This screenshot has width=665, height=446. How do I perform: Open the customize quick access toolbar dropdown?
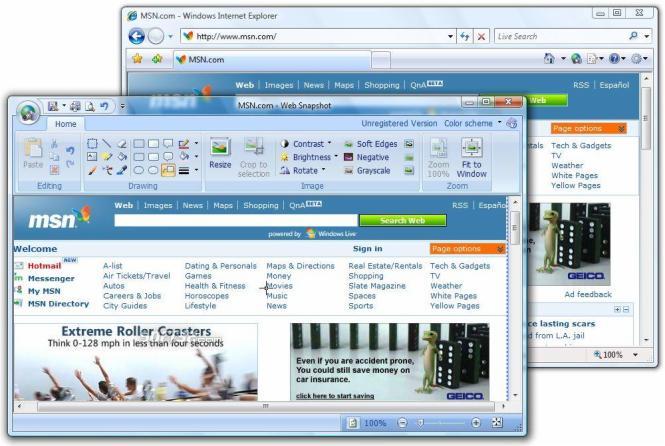122,106
